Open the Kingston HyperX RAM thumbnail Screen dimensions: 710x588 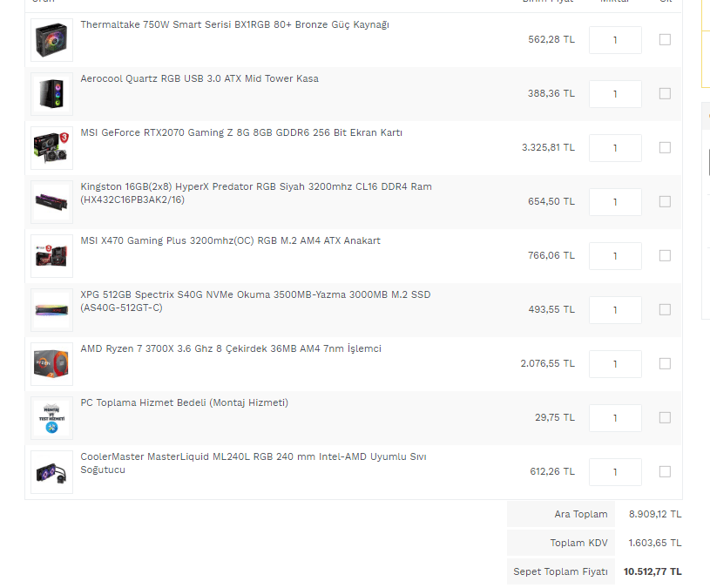(x=51, y=202)
